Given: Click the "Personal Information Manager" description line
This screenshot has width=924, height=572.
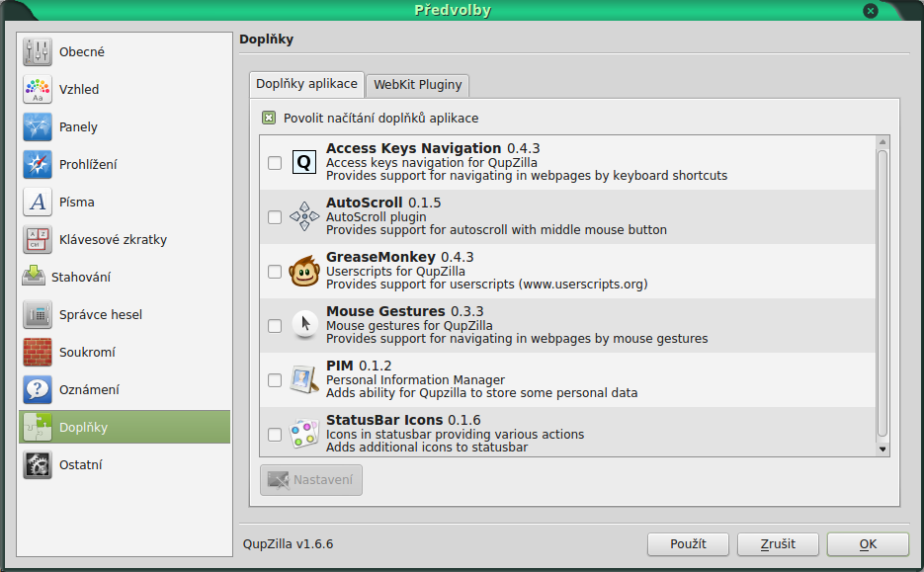Looking at the screenshot, I should (415, 380).
